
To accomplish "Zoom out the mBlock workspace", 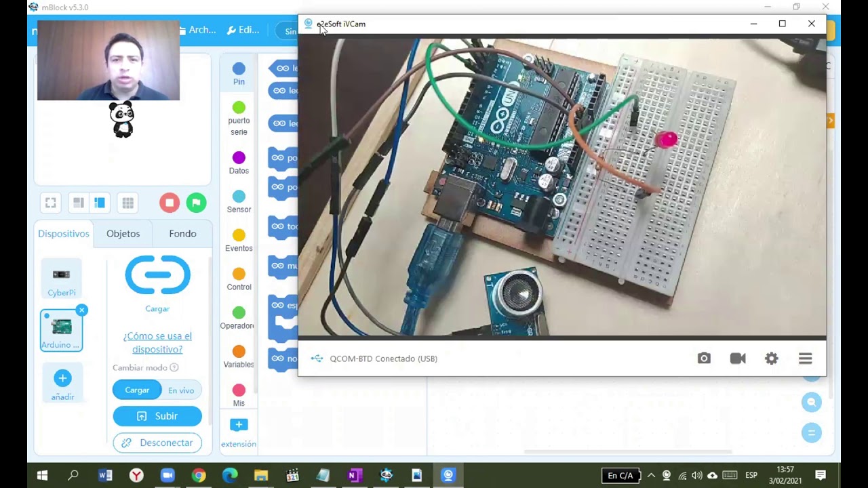I will (x=811, y=403).
